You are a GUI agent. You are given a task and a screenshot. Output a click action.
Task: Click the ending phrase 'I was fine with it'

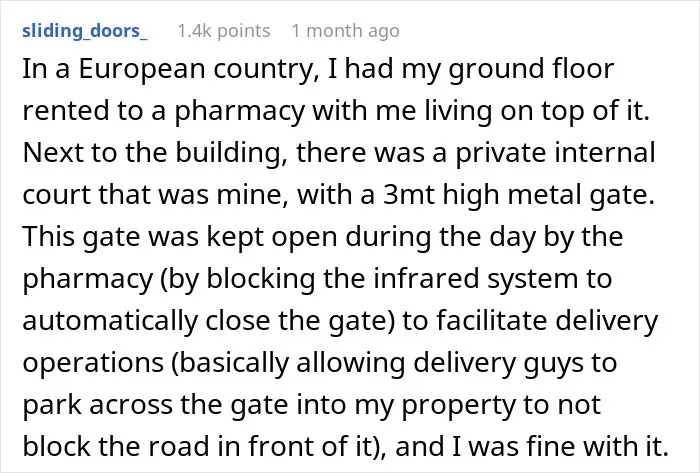559,446
